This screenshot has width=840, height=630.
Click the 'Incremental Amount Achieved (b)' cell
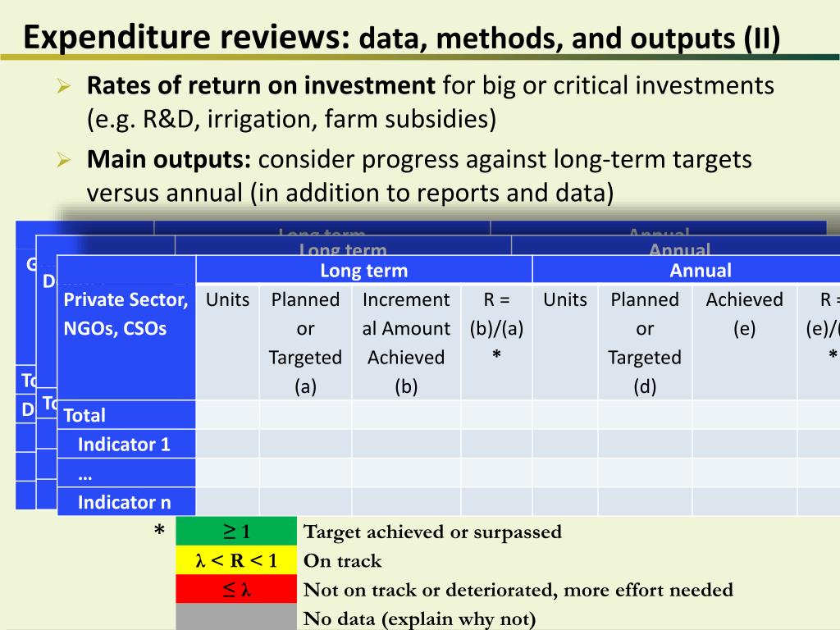tap(406, 342)
